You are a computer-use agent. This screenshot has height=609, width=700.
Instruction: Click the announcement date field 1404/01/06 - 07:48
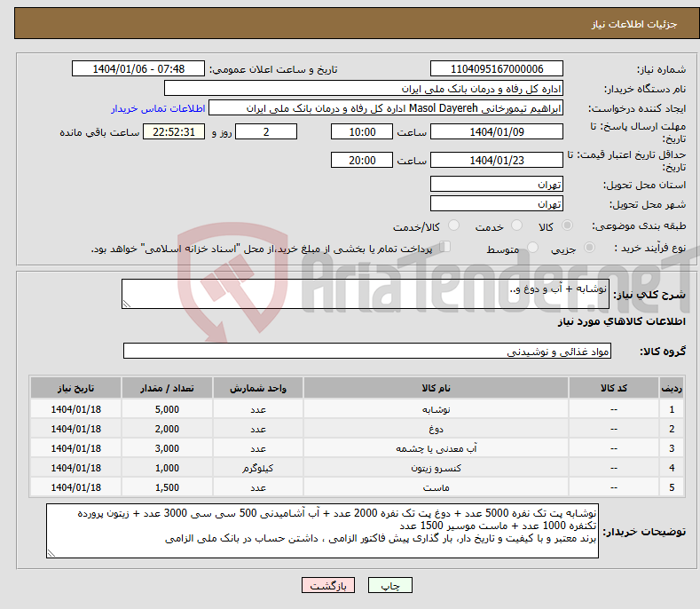[138, 69]
